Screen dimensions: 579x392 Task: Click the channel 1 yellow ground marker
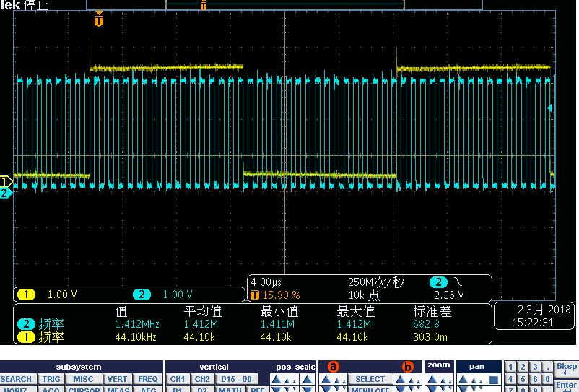5,181
